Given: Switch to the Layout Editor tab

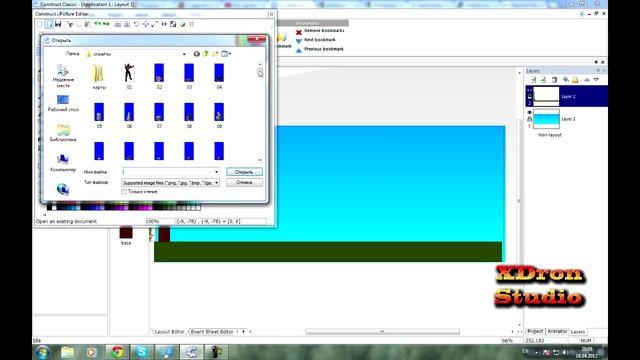Looking at the screenshot, I should click(x=169, y=332).
